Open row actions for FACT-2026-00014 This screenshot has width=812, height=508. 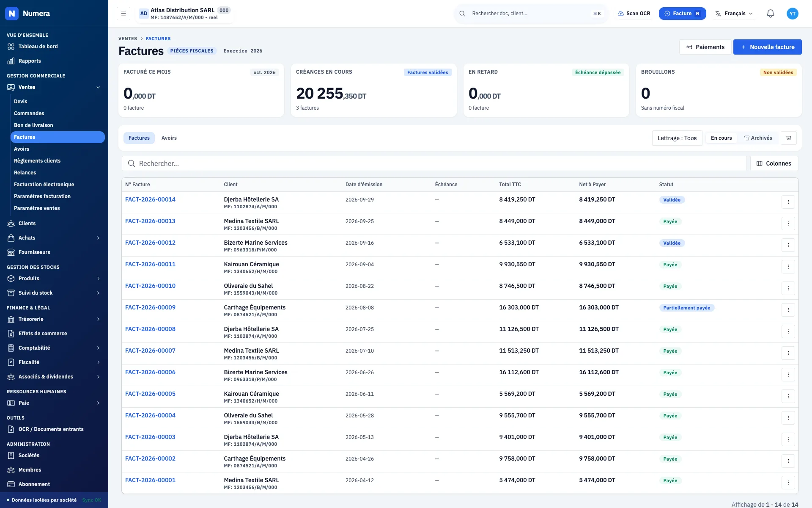(x=788, y=202)
